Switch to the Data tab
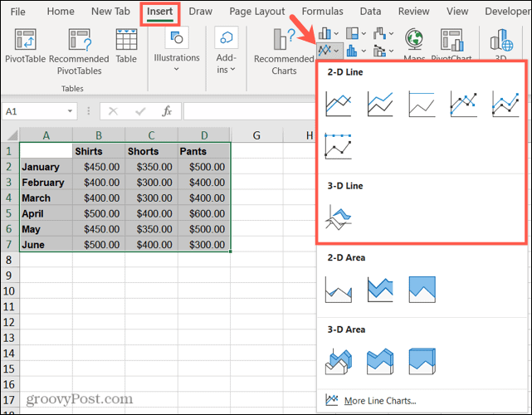The height and width of the screenshot is (415, 532). pyautogui.click(x=370, y=12)
